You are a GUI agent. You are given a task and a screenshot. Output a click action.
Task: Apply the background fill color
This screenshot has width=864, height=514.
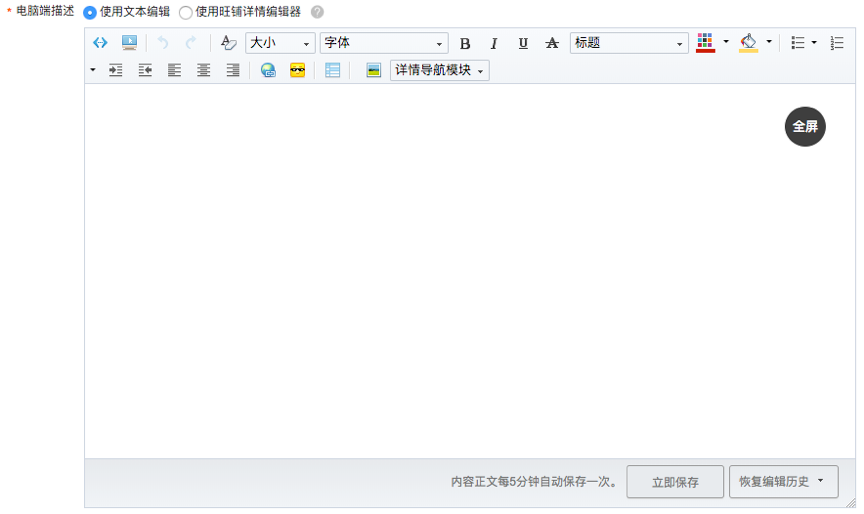(748, 42)
